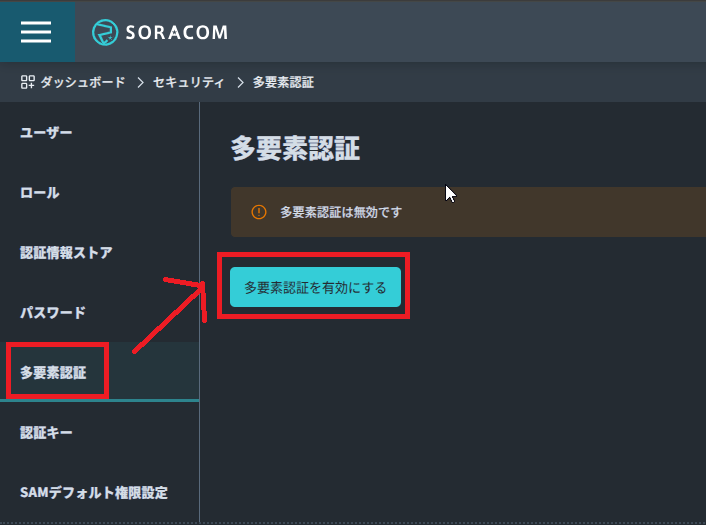Click the 多要素認証 breadcrumb item

click(283, 82)
